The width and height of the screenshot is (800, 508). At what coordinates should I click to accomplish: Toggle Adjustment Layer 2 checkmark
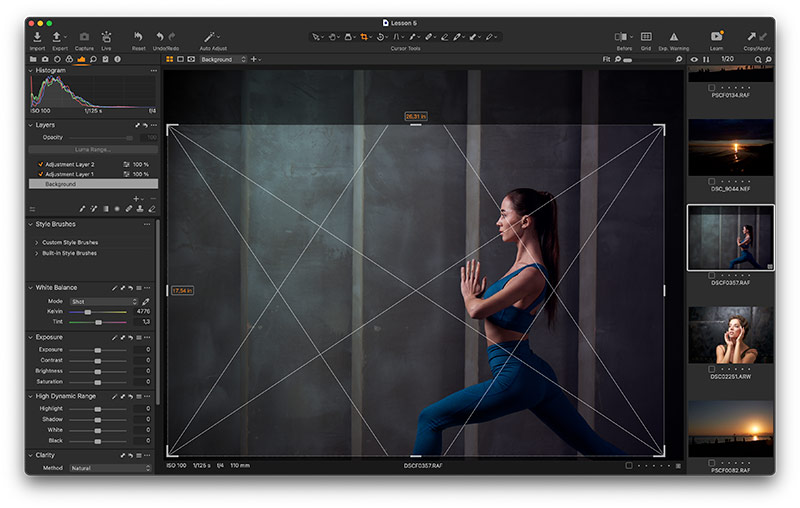[40, 164]
